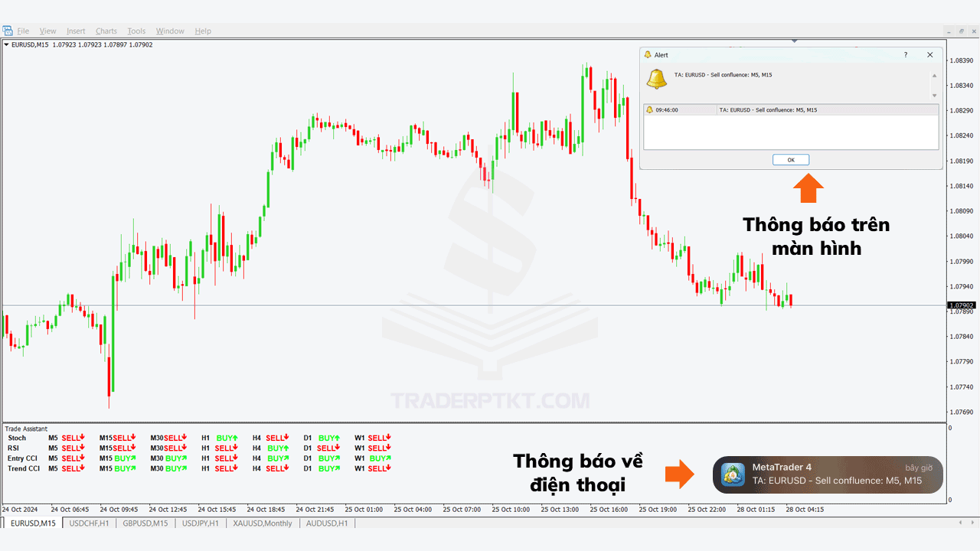The image size is (980, 551).
Task: Open the File menu
Action: click(23, 31)
